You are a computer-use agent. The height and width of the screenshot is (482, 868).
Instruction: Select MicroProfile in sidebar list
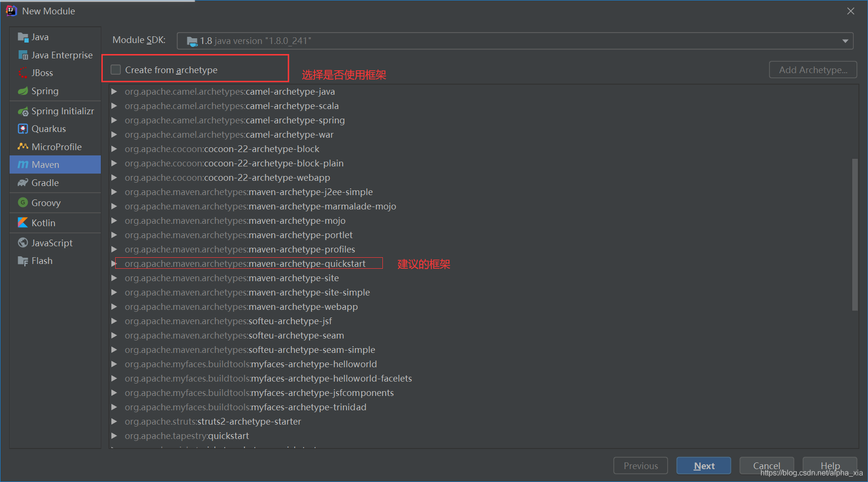[x=55, y=147]
